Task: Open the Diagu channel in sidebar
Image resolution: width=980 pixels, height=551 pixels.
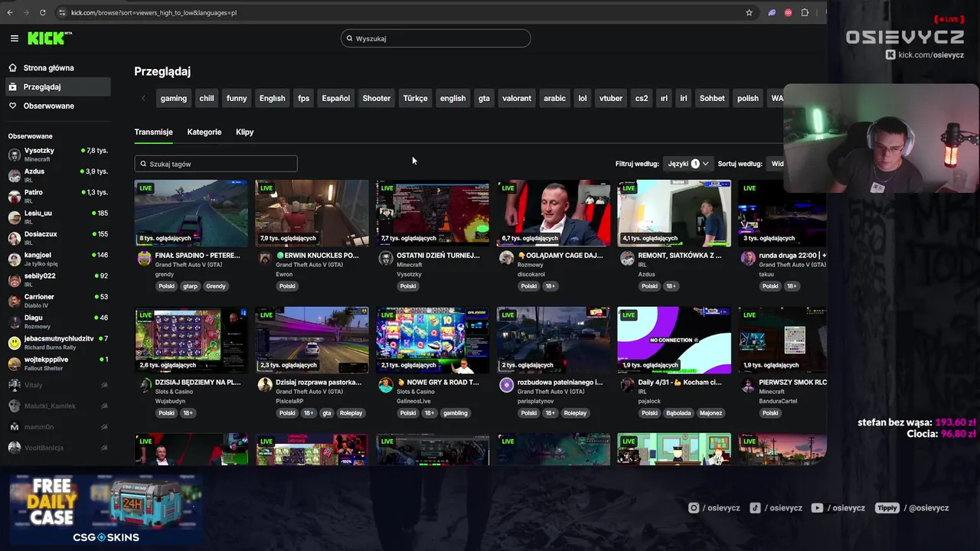Action: [57, 321]
